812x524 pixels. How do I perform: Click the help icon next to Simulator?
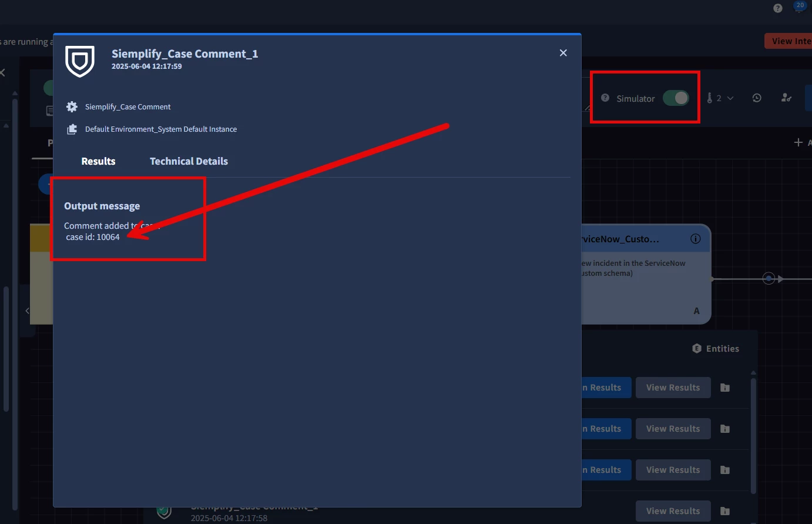coord(605,98)
